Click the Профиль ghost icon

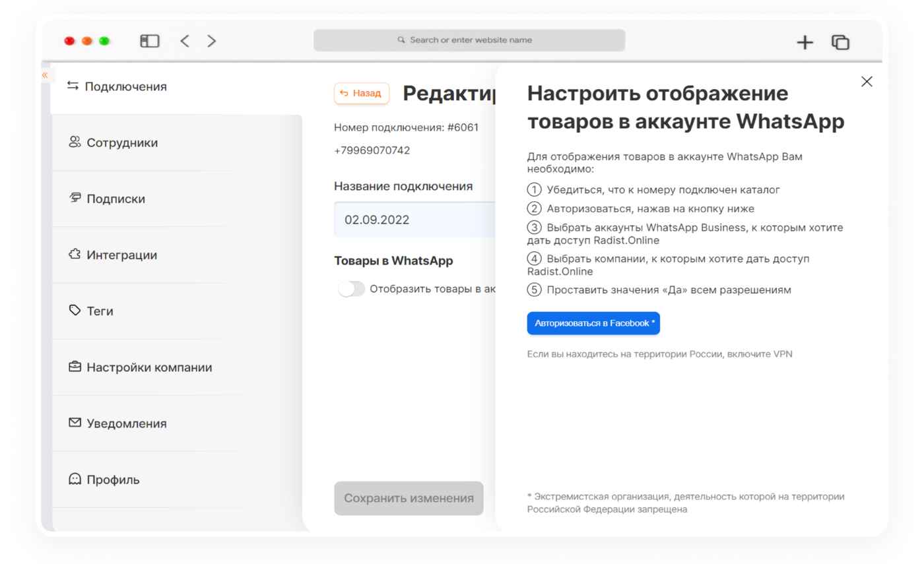(x=75, y=479)
